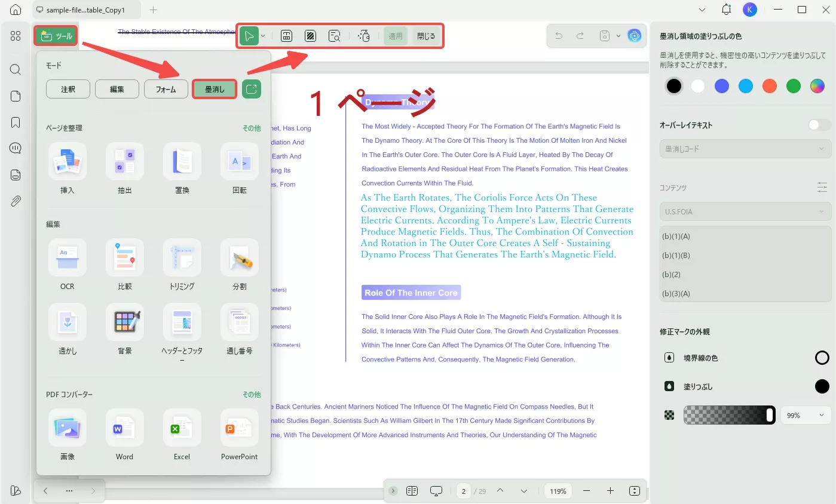
Task: Pick the black redaction fill color
Action: coord(674,86)
